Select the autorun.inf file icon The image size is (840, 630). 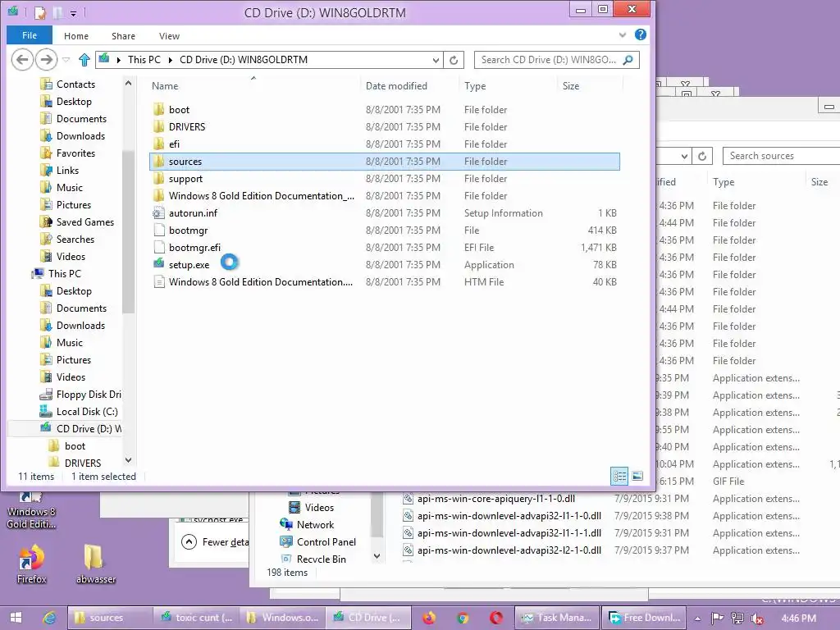pyautogui.click(x=158, y=212)
